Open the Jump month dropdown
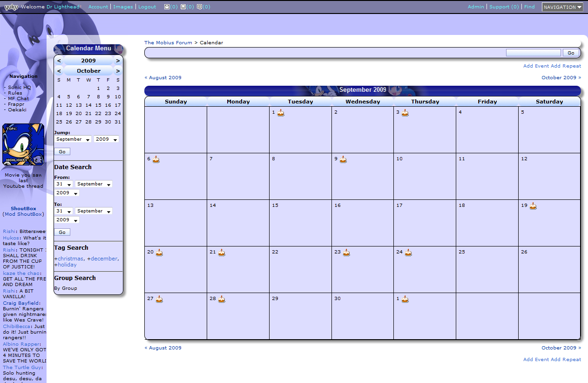Viewport: 588px width, 383px height. point(73,139)
